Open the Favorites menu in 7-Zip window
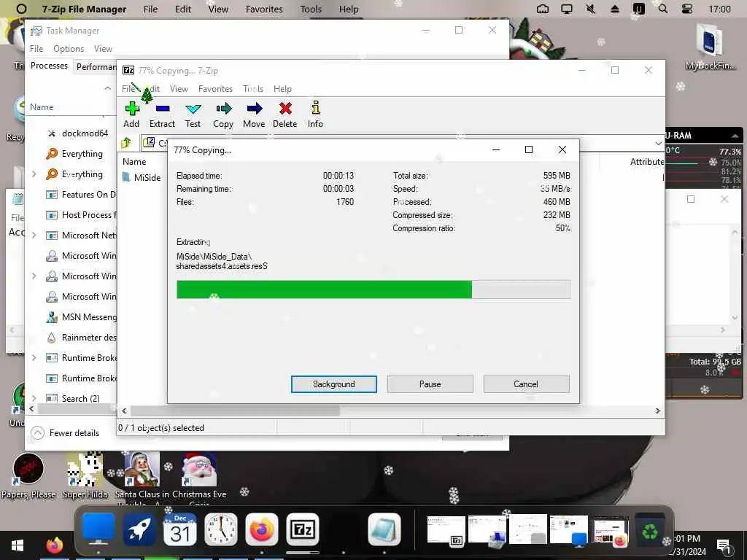747x560 pixels. 215,88
